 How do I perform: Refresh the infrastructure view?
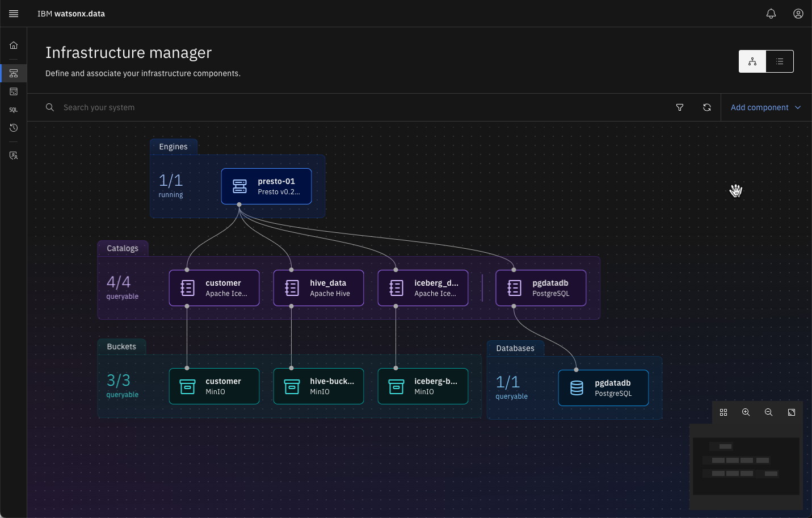(707, 107)
